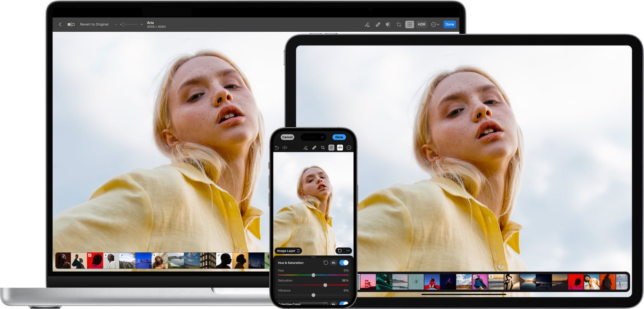The image size is (644, 309).
Task: Tap Cancel on the iPhone editor
Action: click(287, 137)
